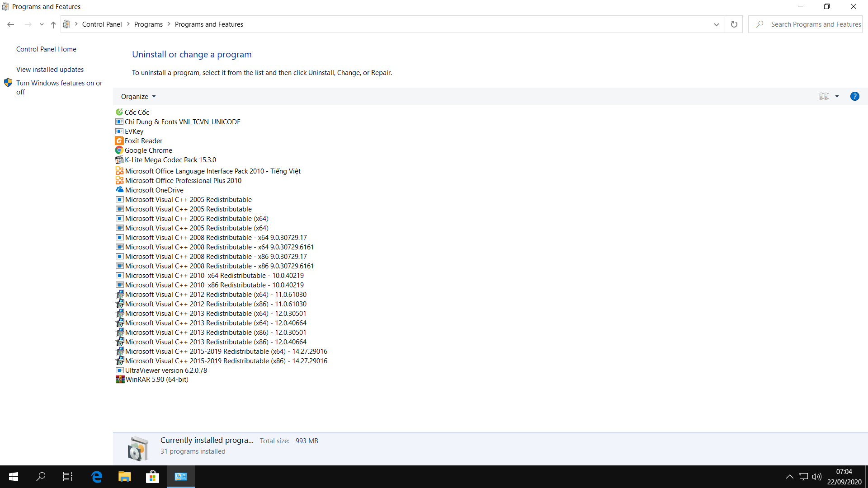Expand the address bar history dropdown

[716, 24]
